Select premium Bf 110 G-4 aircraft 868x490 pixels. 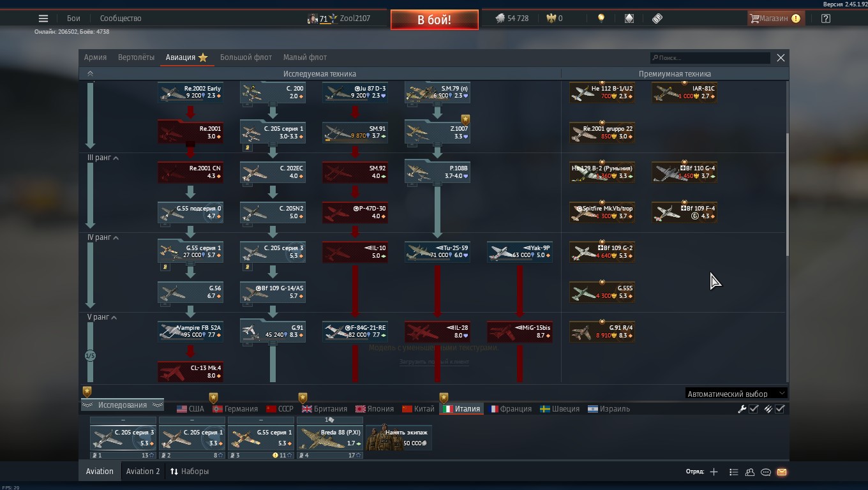point(684,172)
